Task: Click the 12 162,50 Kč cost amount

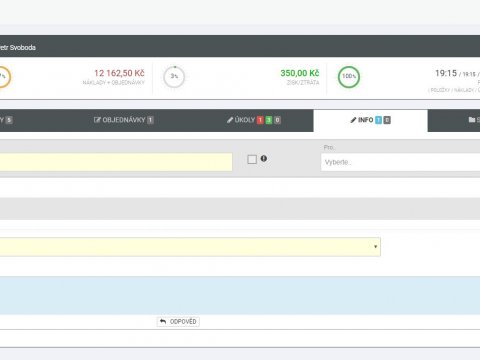Action: 119,73
